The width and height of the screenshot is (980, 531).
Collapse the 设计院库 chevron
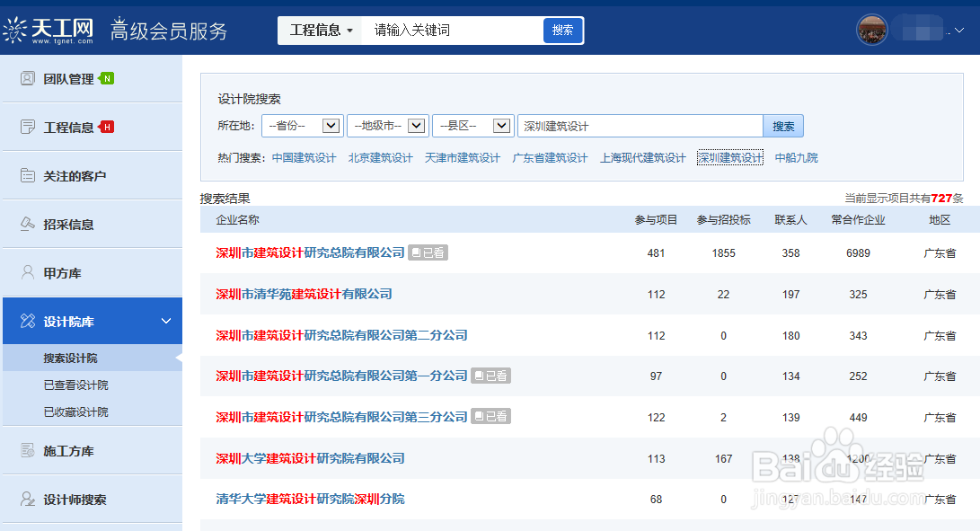pyautogui.click(x=165, y=321)
